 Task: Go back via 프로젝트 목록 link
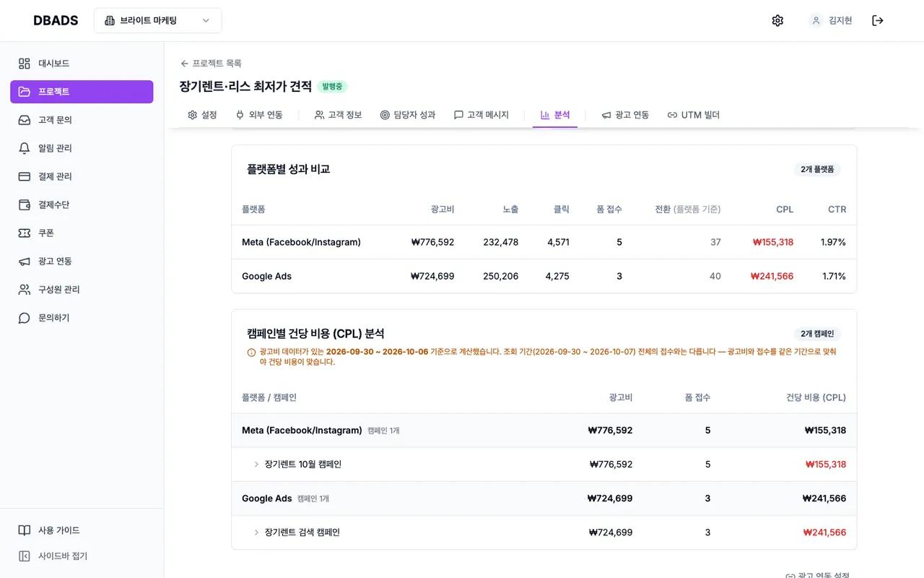[211, 64]
